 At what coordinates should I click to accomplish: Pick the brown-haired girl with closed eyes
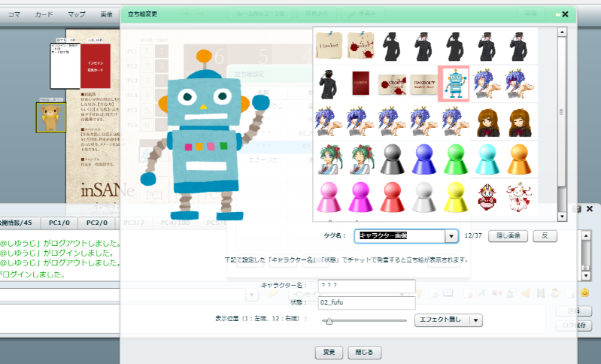tap(519, 123)
